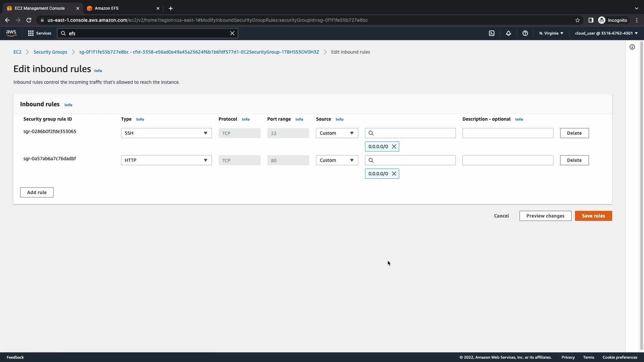
Task: Open AWS CloudShell icon in top bar
Action: (492, 33)
